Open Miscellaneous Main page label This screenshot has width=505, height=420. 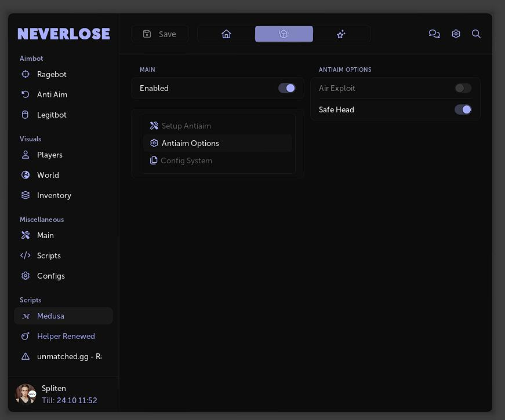click(45, 235)
